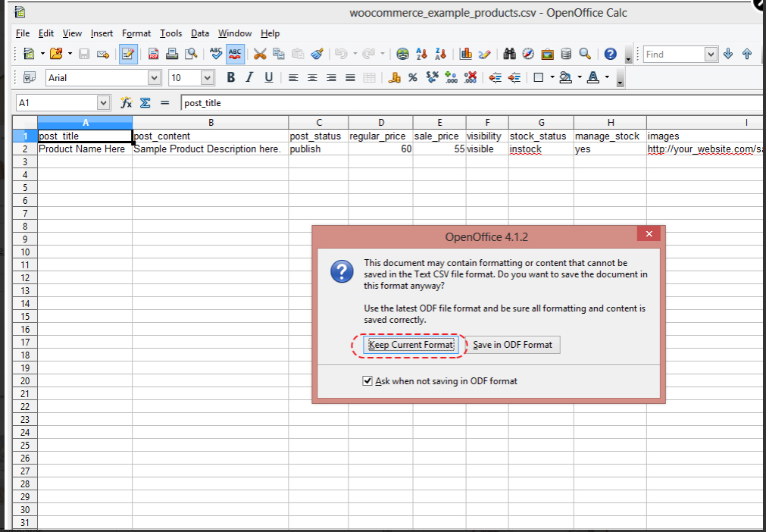
Task: Open Name Box dropdown
Action: 104,103
